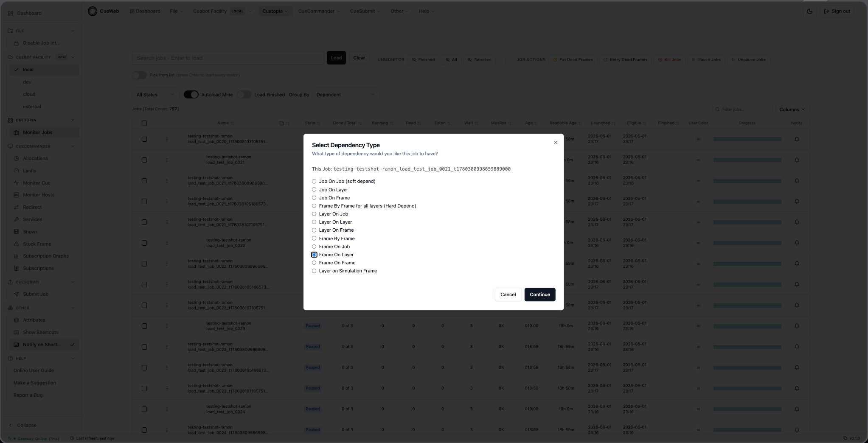Toggle the Pick from list switch
868x443 pixels.
click(139, 75)
